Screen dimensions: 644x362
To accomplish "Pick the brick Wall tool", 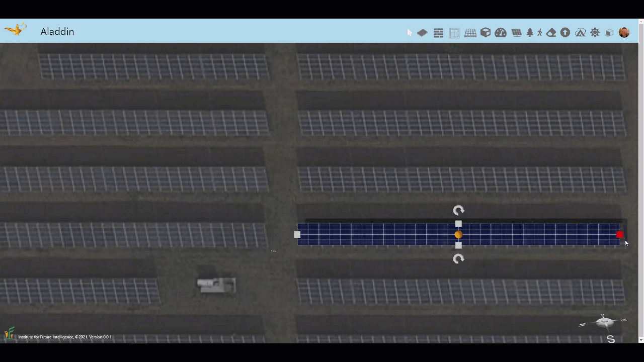I will [x=438, y=33].
